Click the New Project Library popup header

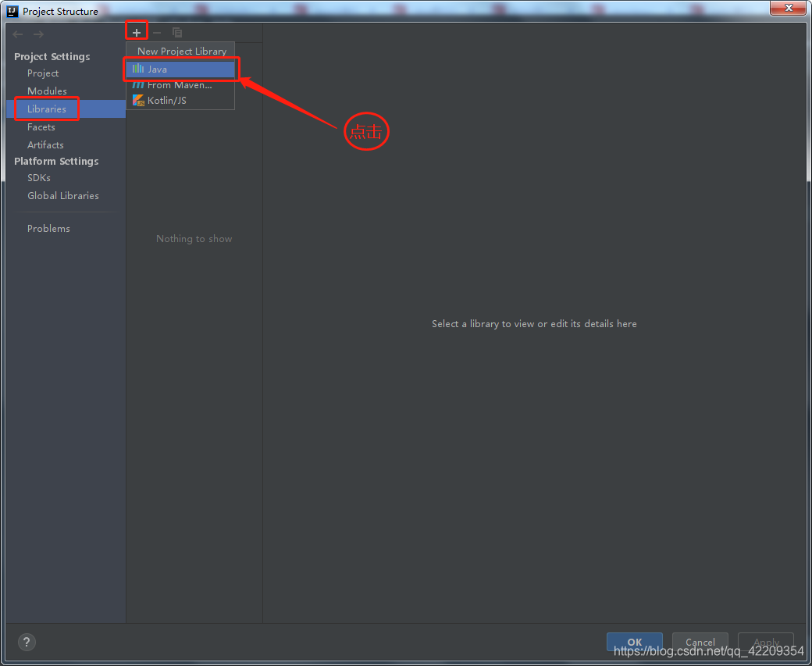point(182,52)
